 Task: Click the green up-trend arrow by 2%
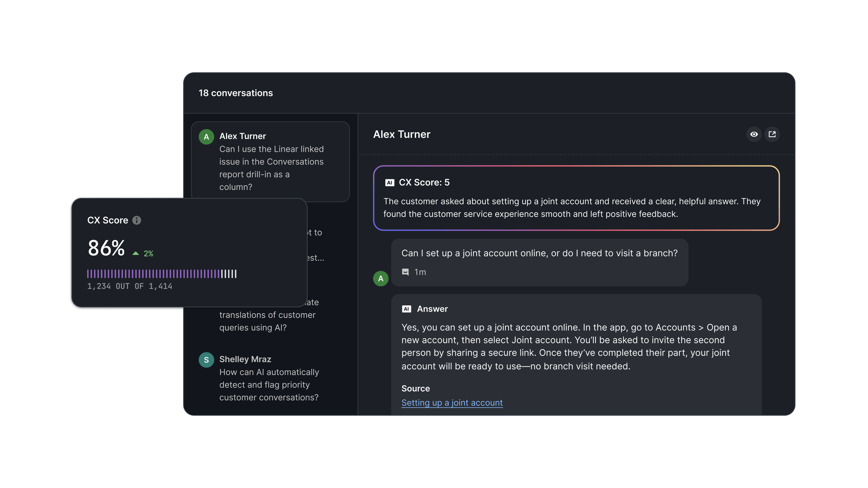135,253
